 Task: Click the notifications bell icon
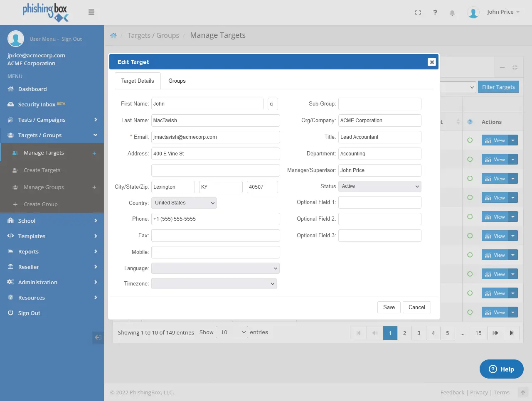pyautogui.click(x=452, y=13)
